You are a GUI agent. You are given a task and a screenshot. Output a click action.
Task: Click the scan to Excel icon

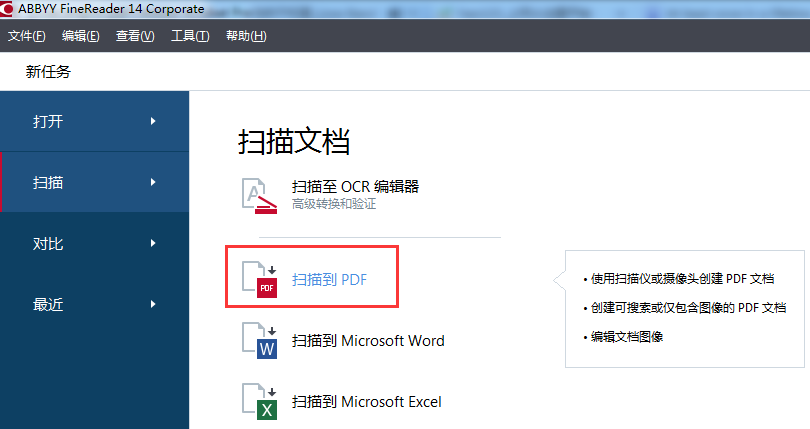[260, 401]
